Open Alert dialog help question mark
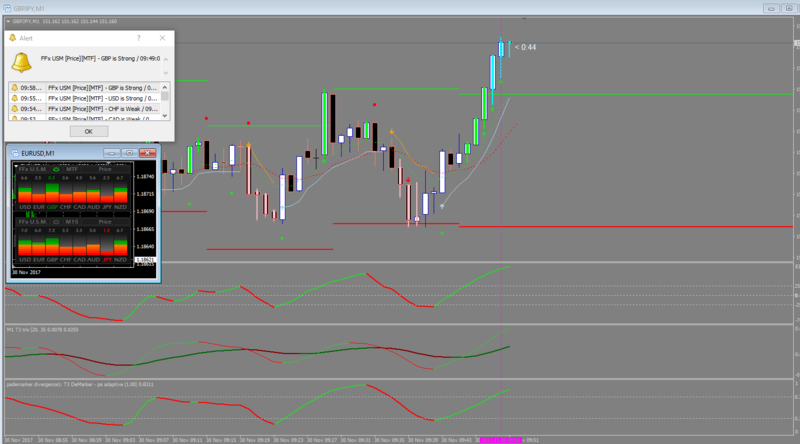800x444 pixels. 138,38
